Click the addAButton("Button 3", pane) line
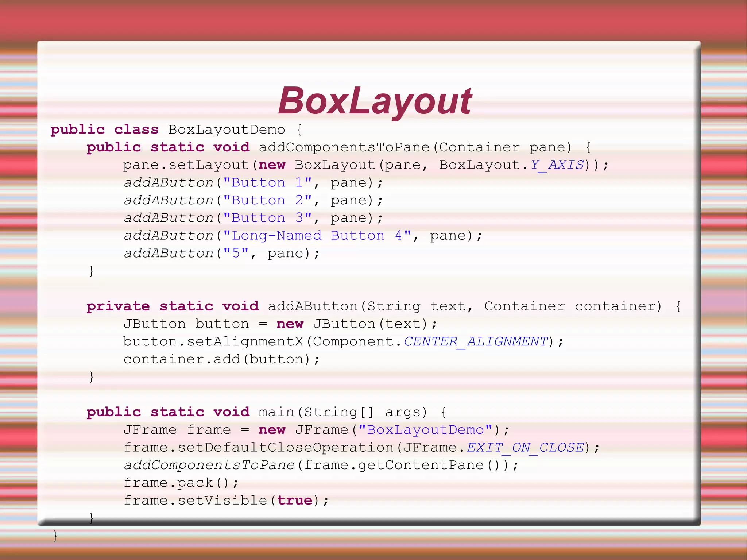Viewport: 747px width, 560px height. 253,218
